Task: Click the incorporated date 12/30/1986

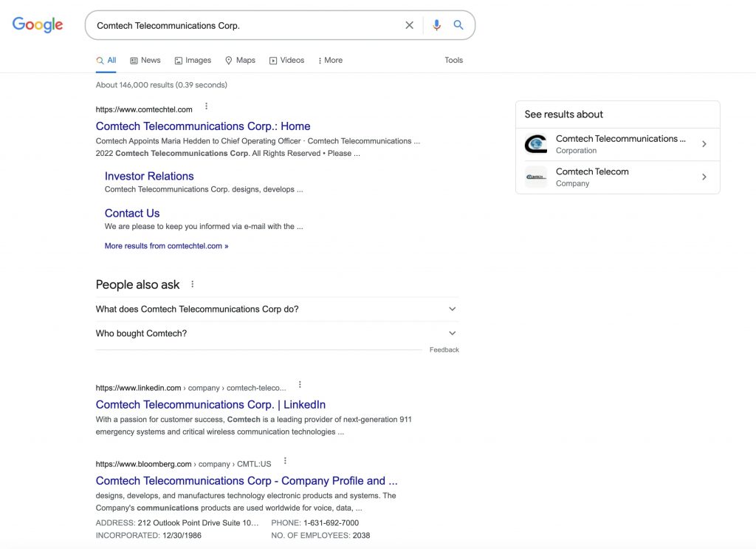Action: (182, 536)
